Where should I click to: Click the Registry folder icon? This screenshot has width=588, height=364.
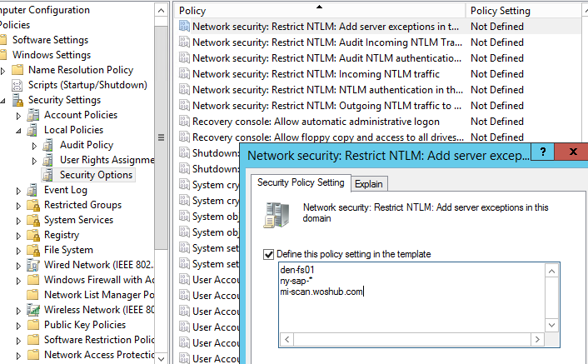[33, 235]
